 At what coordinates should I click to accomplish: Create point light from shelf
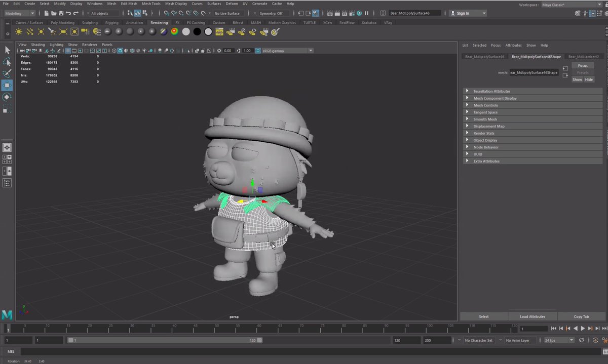[41, 31]
